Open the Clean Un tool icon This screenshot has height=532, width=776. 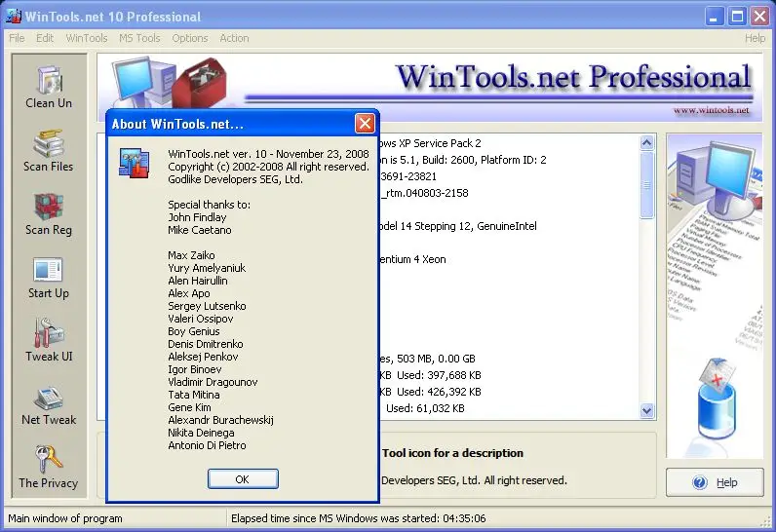(49, 87)
